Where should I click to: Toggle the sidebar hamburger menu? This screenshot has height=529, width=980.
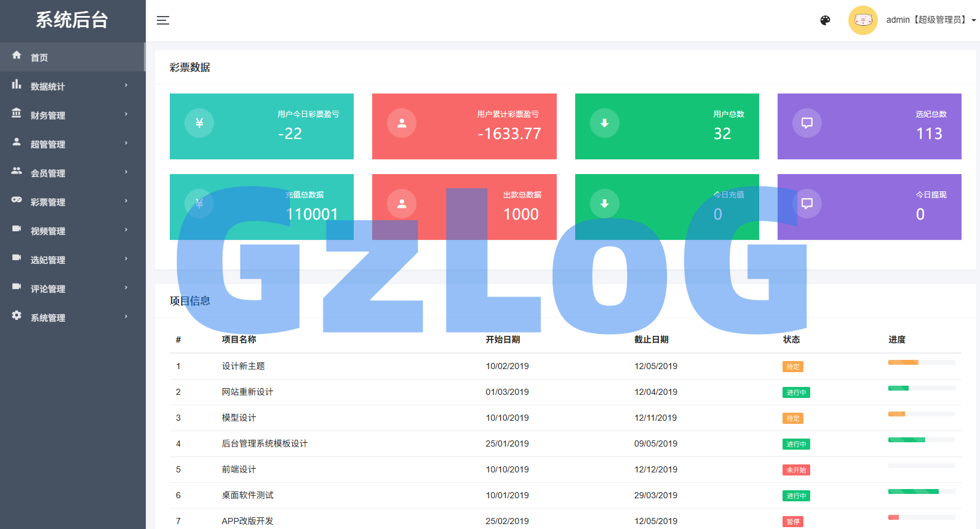[x=163, y=20]
